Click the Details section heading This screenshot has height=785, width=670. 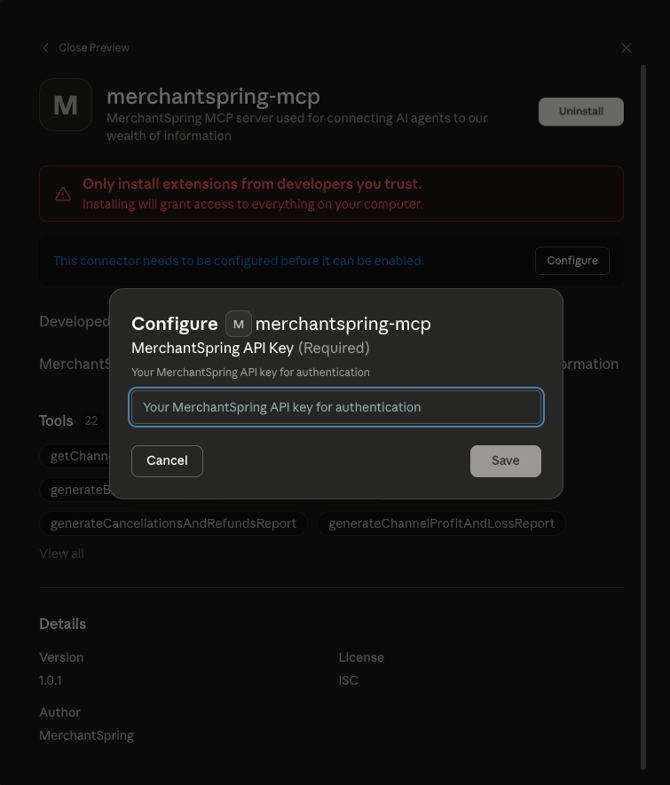coord(63,624)
